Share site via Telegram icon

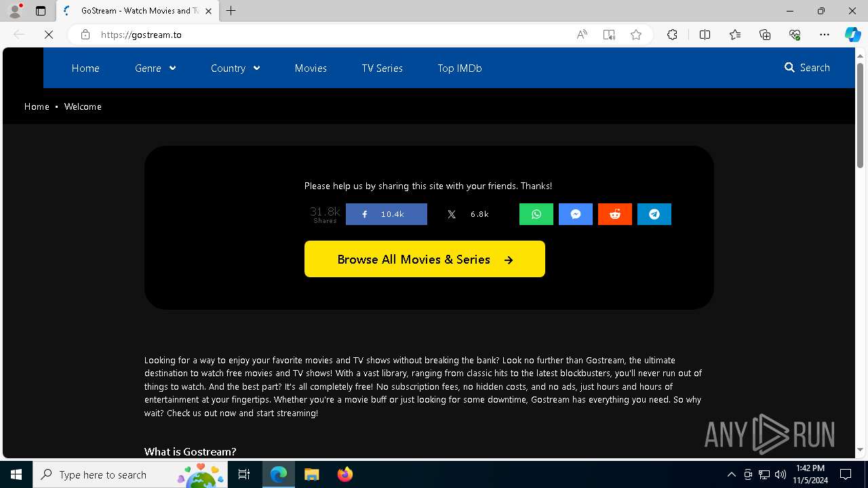coord(654,214)
